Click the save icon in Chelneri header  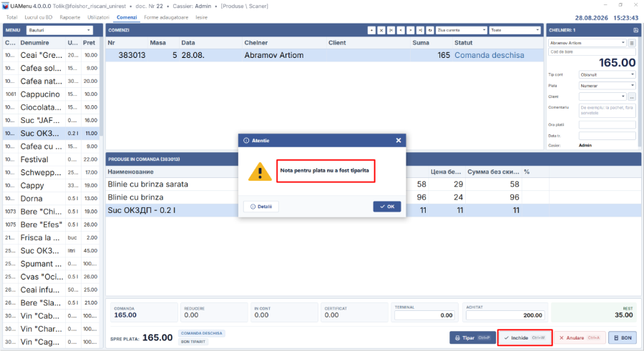[635, 30]
